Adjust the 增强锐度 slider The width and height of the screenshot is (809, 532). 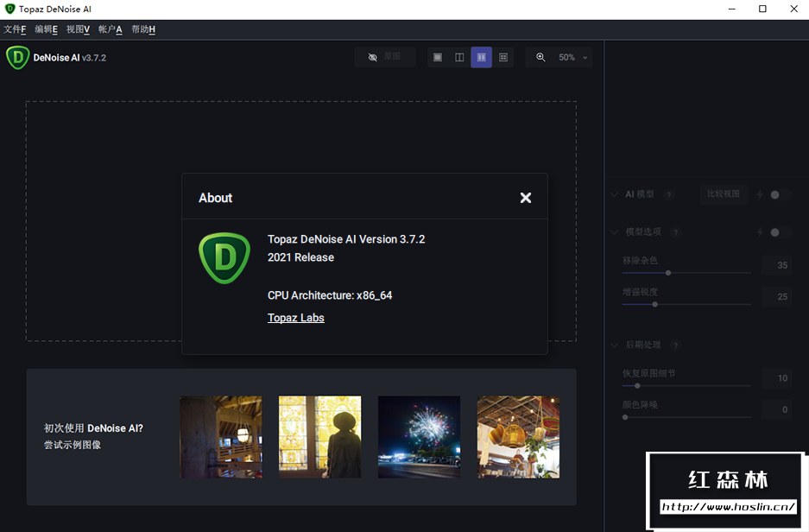686,305
